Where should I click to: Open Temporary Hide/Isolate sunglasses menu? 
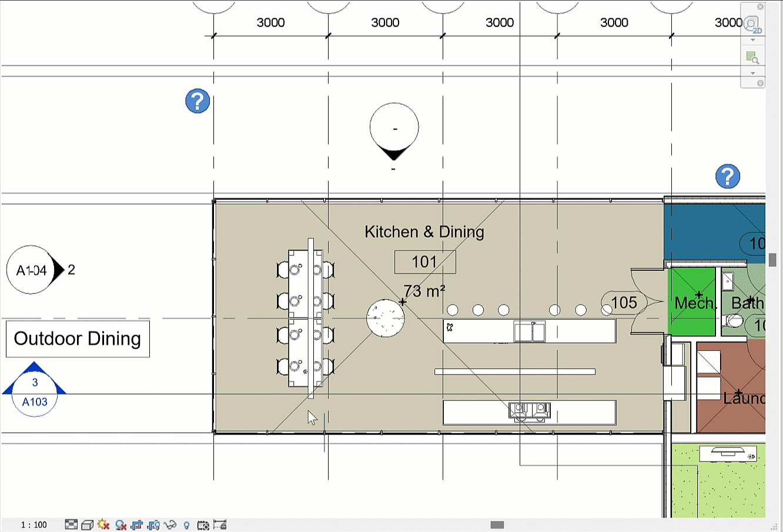[x=170, y=525]
